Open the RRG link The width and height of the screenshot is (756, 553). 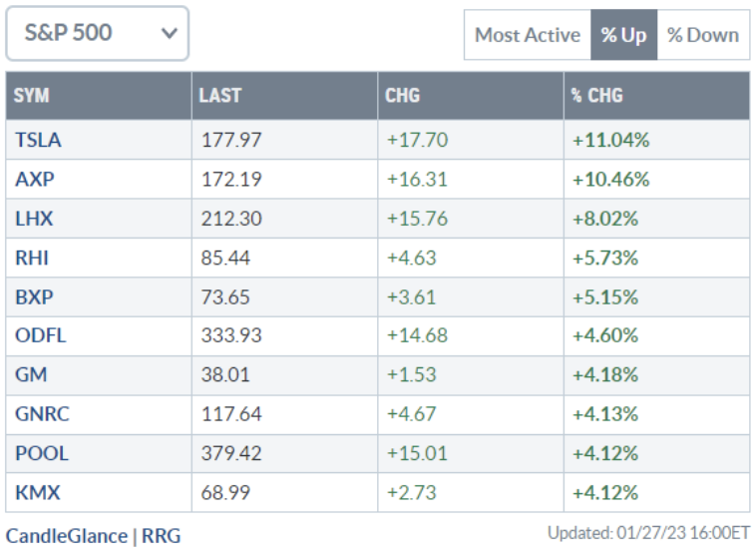pyautogui.click(x=162, y=536)
